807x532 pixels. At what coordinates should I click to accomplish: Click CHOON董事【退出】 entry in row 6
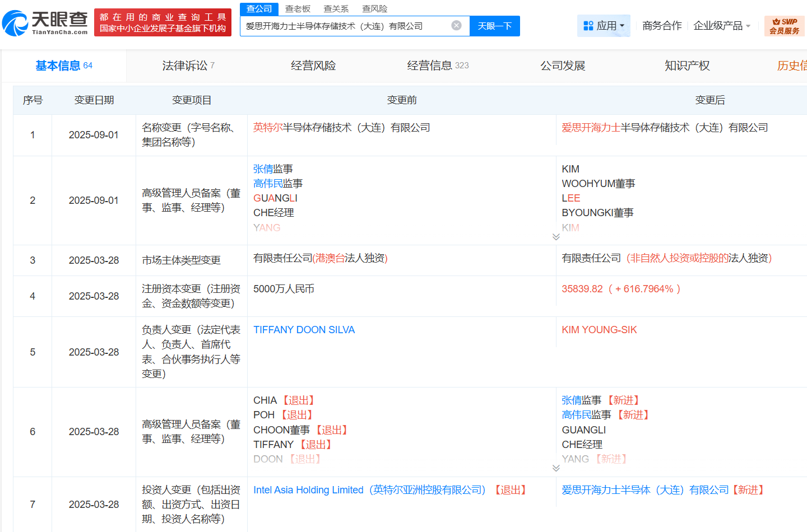click(302, 430)
